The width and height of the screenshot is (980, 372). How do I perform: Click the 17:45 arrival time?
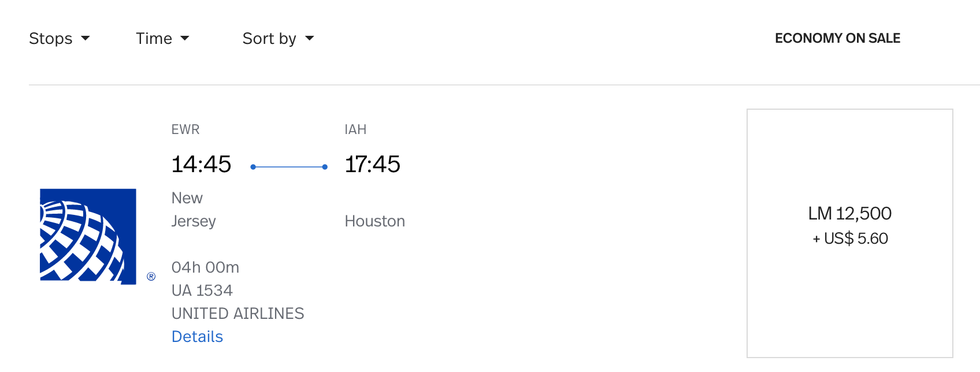(x=372, y=165)
